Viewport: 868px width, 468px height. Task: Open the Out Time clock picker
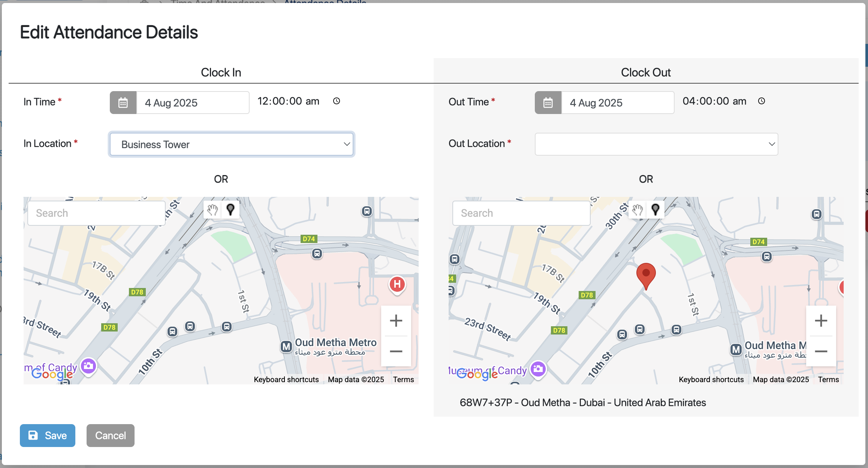click(x=761, y=101)
